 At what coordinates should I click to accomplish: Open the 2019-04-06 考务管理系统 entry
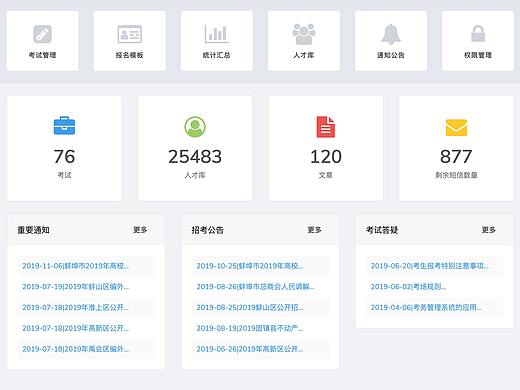(x=426, y=307)
